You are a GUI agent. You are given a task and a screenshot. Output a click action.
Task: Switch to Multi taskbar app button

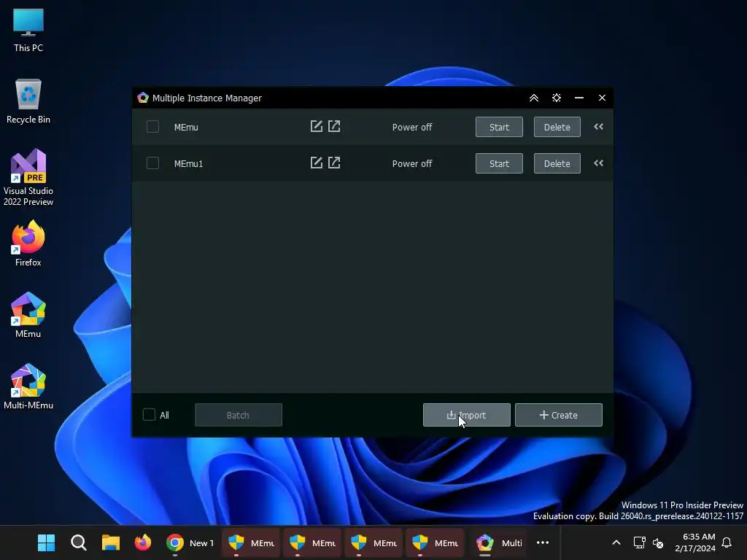[x=499, y=542]
